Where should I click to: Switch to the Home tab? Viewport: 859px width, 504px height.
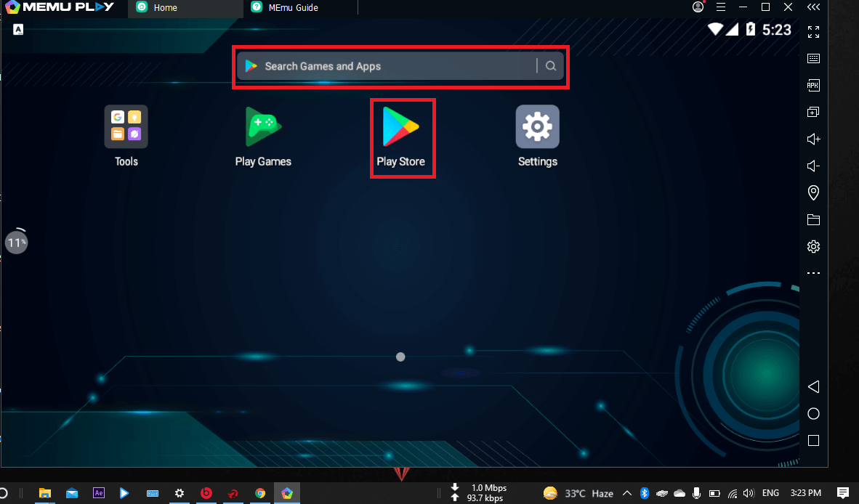point(185,8)
